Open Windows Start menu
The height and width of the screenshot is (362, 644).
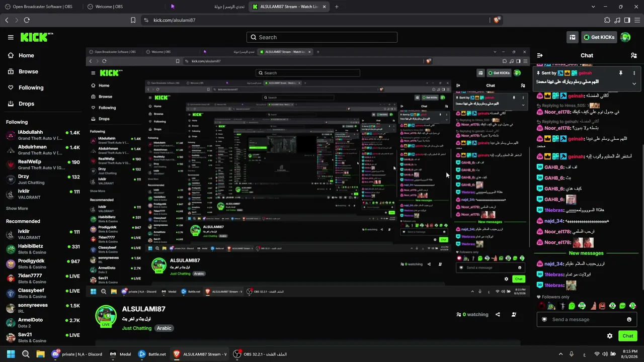[11, 354]
